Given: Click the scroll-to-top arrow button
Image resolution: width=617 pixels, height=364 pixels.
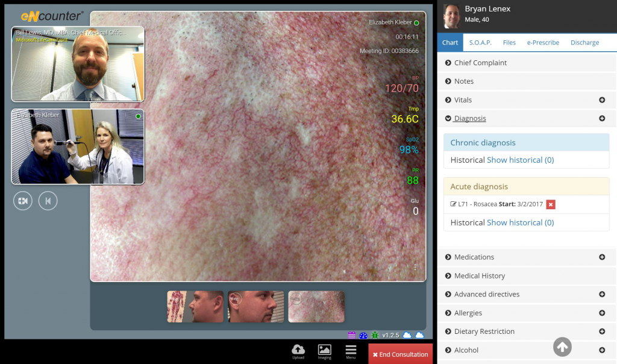Looking at the screenshot, I should coord(562,347).
